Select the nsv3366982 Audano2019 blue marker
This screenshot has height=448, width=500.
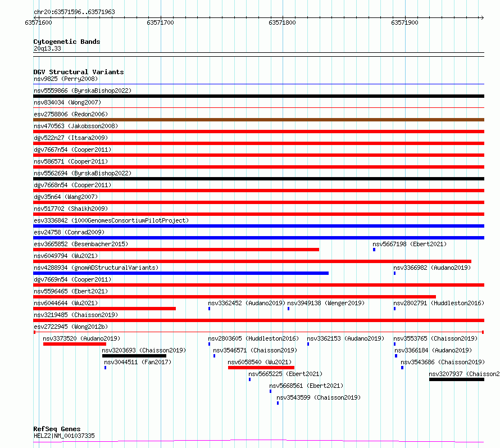coord(395,273)
